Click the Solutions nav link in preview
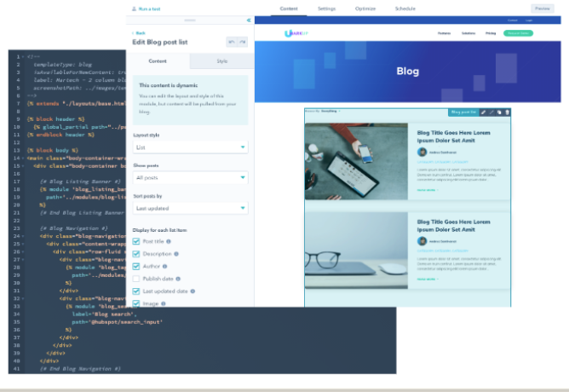This screenshot has height=392, width=569. click(x=468, y=33)
